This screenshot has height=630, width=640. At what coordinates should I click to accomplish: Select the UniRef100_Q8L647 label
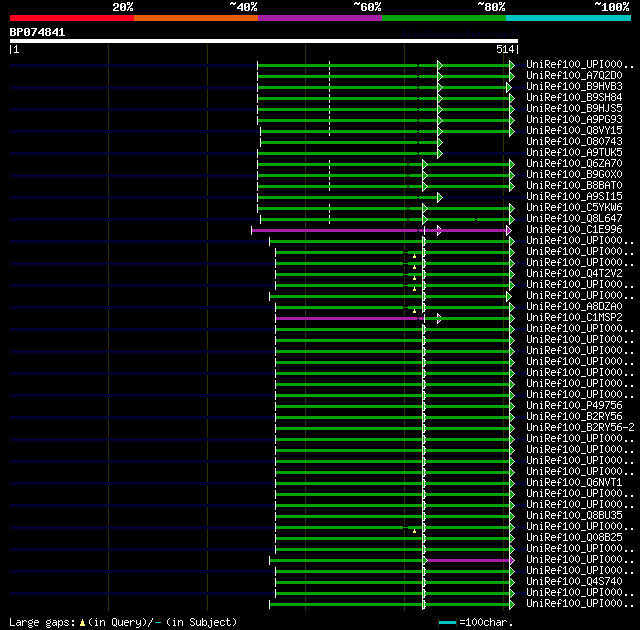pos(574,219)
